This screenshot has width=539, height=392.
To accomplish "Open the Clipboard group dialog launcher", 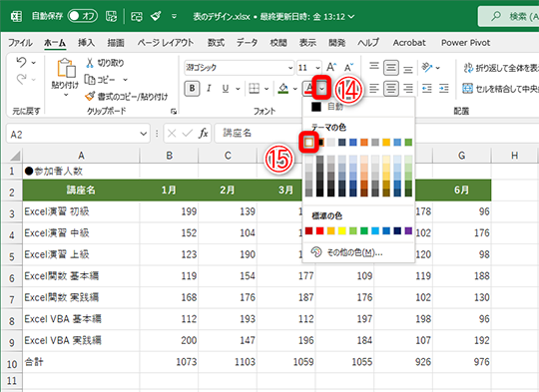I will pyautogui.click(x=174, y=112).
